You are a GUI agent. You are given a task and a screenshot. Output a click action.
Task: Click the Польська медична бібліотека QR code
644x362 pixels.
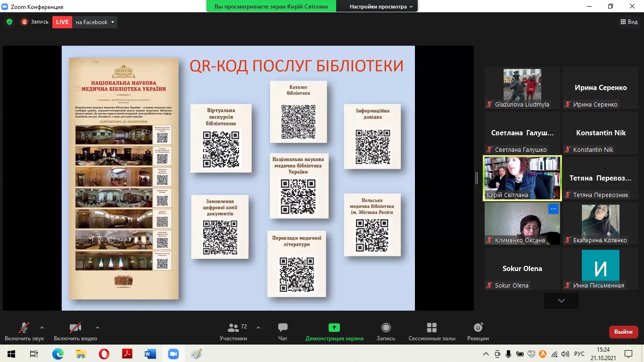pos(372,236)
